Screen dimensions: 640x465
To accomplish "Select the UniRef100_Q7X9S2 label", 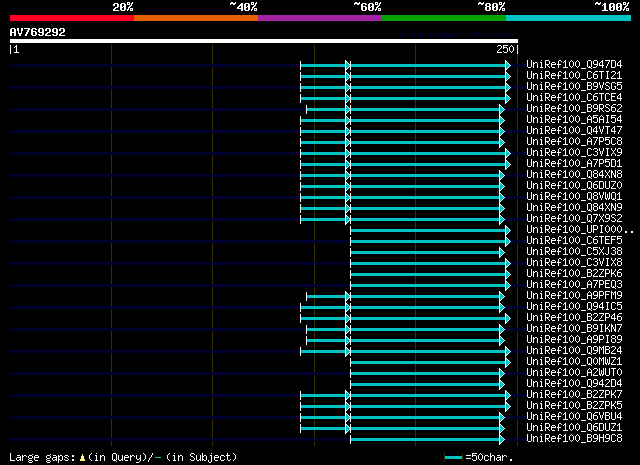I will 574,219.
